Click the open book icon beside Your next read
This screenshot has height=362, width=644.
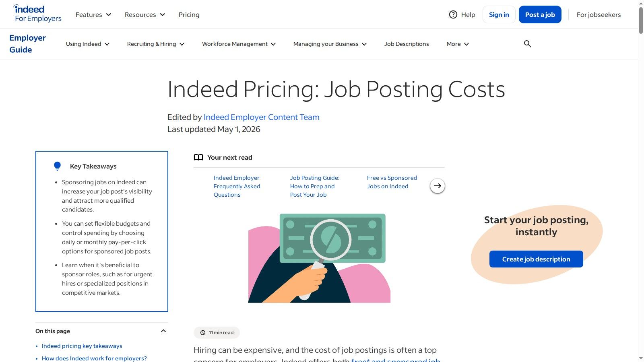point(198,158)
